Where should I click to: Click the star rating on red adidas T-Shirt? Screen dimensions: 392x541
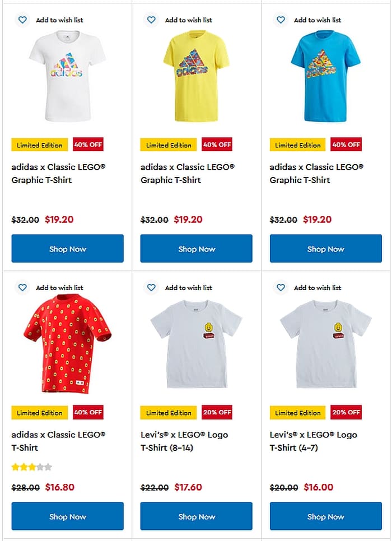pos(32,467)
